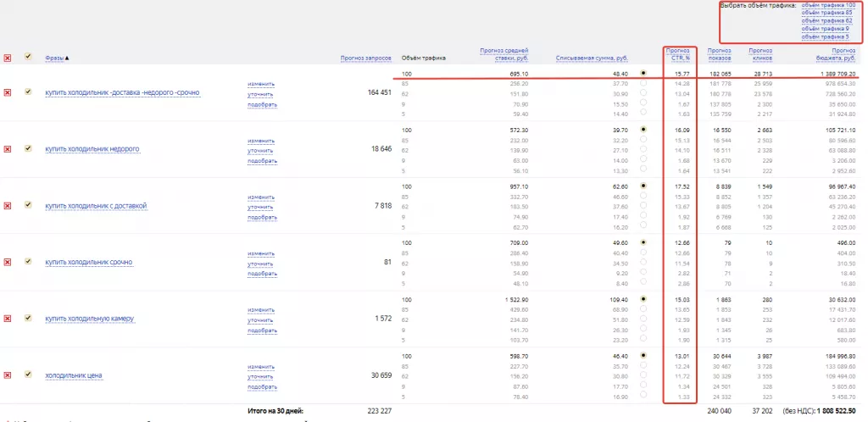
Task: Open 'Прогноз кликов' header link
Action: [760, 54]
